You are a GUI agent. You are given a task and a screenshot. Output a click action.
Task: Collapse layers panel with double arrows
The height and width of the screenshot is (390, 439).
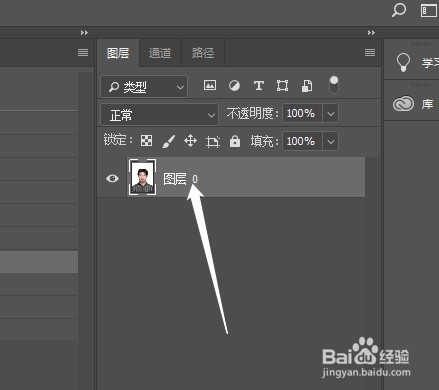click(371, 32)
